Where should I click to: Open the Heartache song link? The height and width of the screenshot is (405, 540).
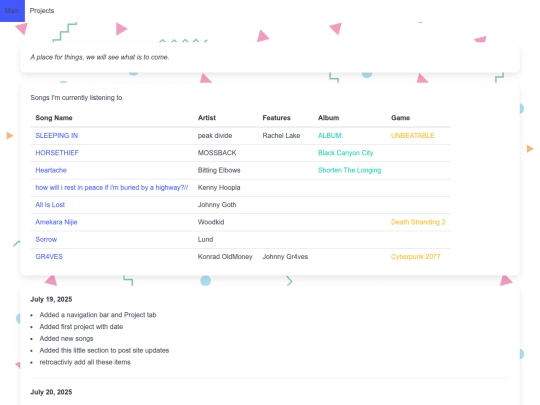coord(51,170)
